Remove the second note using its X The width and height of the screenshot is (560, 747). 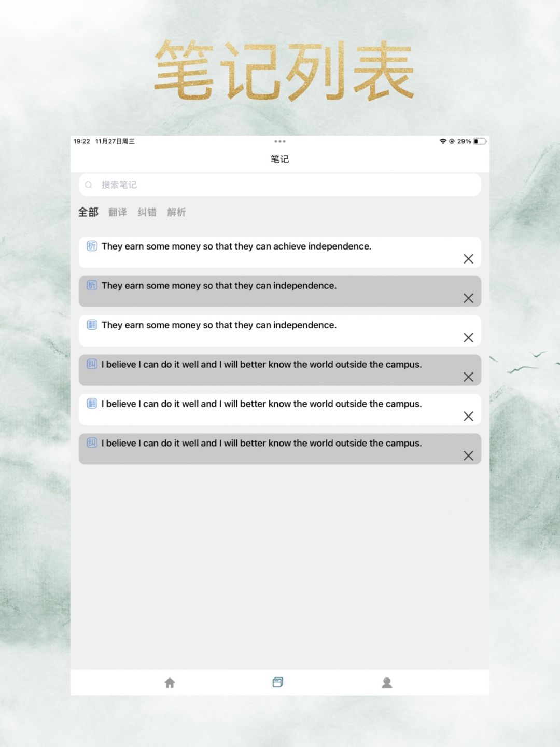click(468, 298)
